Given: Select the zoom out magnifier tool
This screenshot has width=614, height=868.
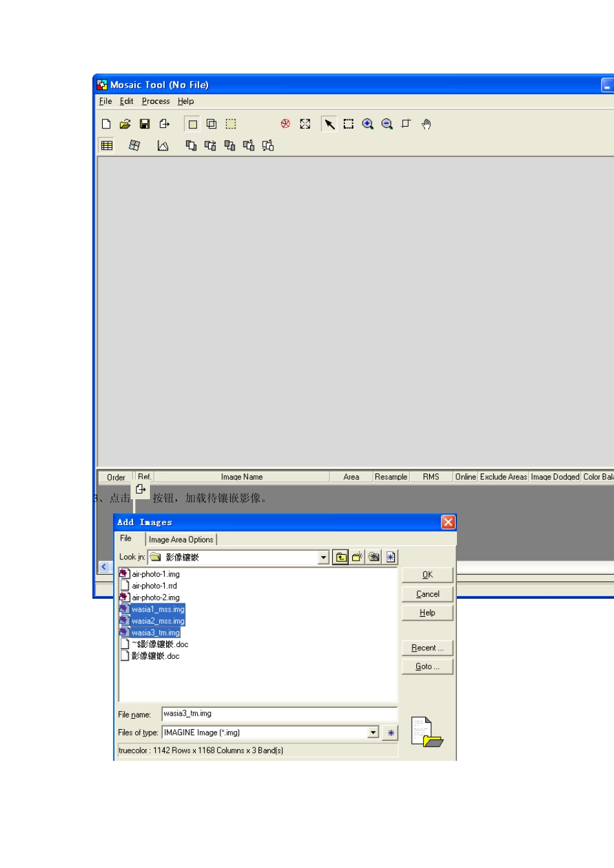Looking at the screenshot, I should pyautogui.click(x=387, y=124).
